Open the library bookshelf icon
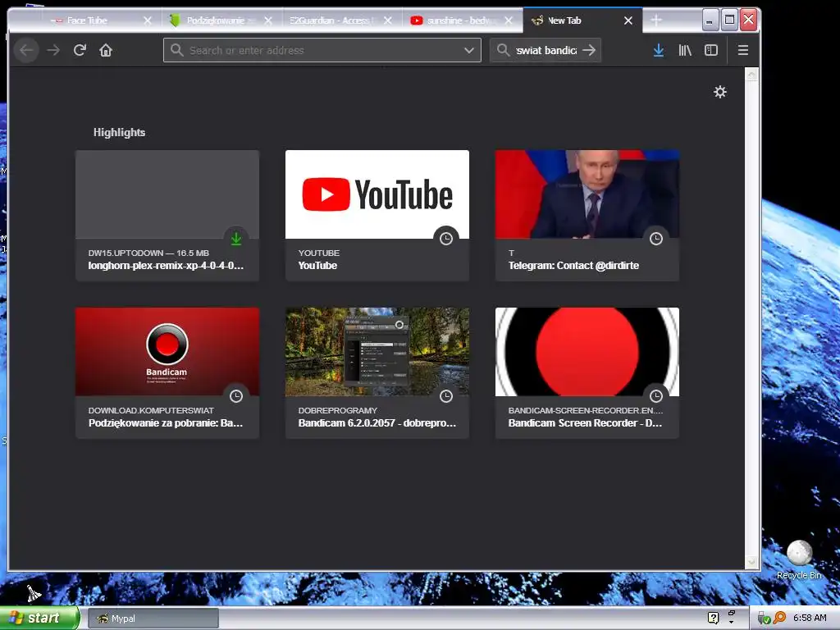Viewport: 840px width, 630px height. point(685,50)
